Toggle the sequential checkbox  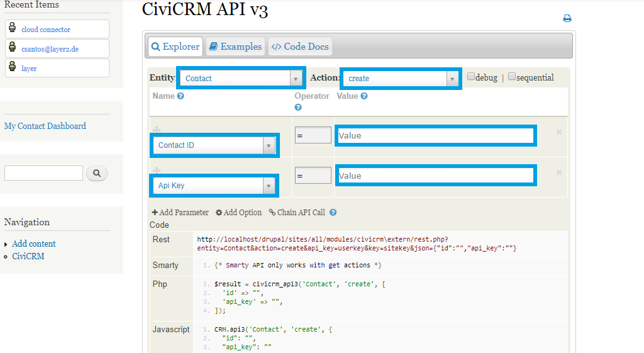(x=512, y=77)
